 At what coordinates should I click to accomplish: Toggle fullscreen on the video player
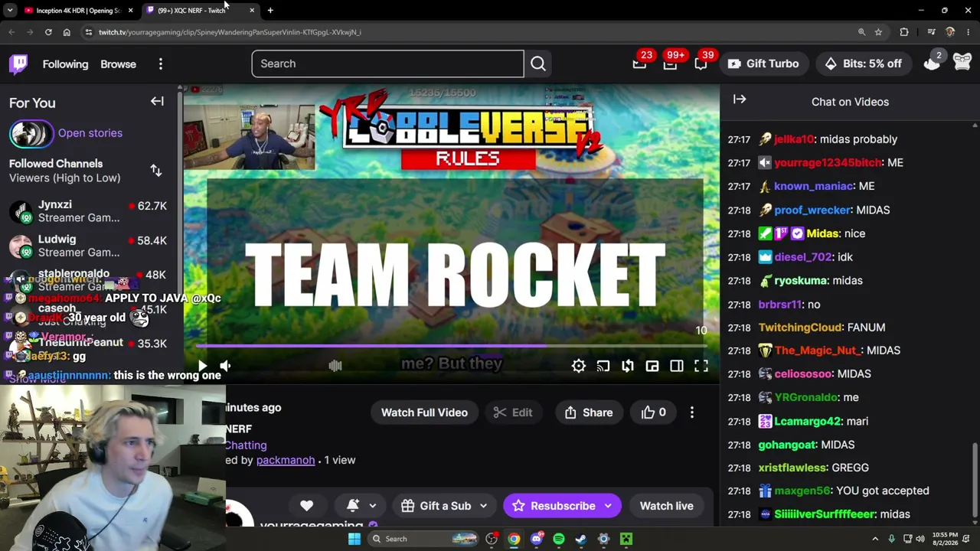[701, 367]
